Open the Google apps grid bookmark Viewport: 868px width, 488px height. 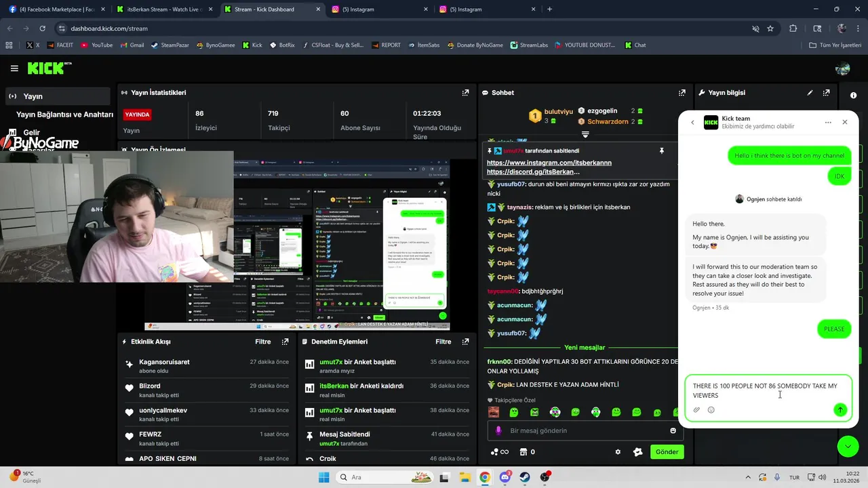[x=9, y=45]
